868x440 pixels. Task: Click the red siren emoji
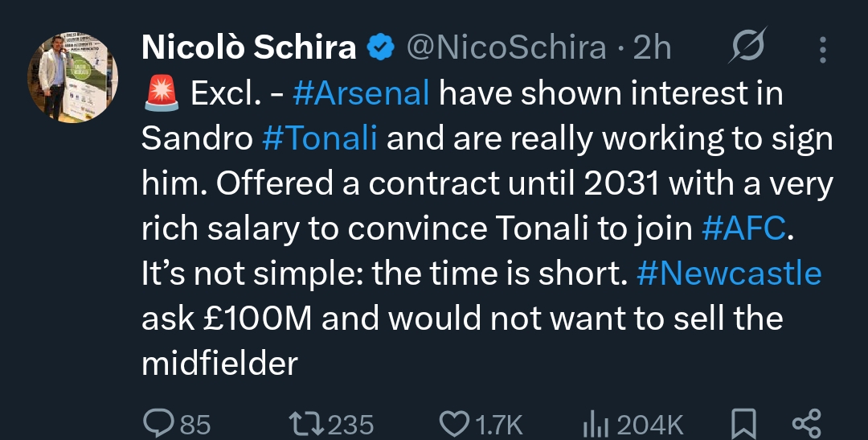(x=160, y=95)
